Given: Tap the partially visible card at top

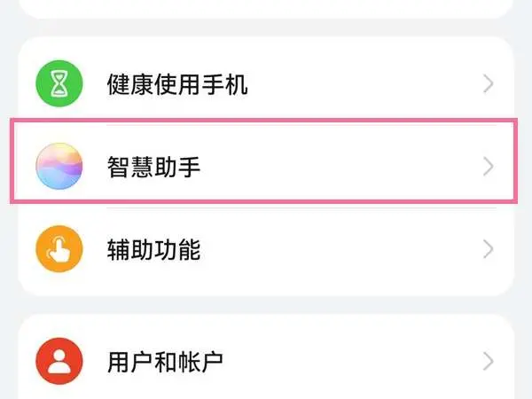Looking at the screenshot, I should pos(266,9).
